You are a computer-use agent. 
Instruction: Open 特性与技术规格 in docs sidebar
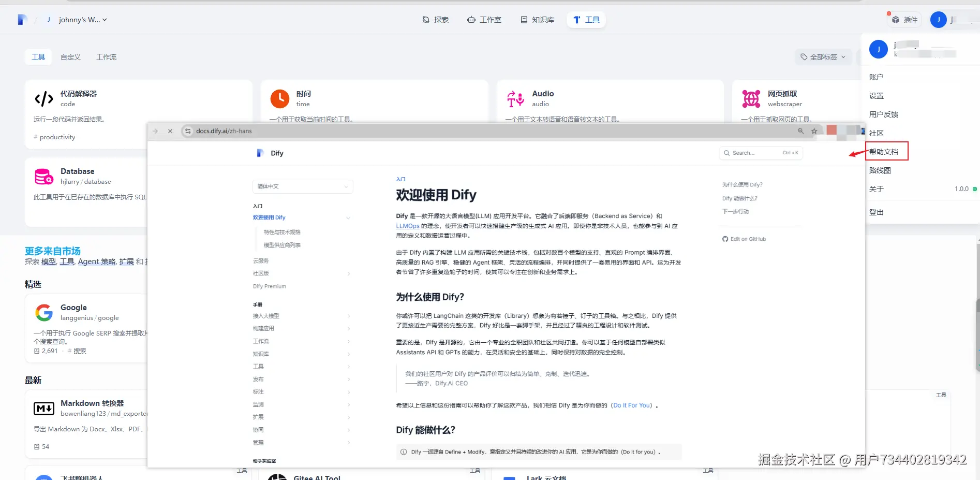coord(282,232)
